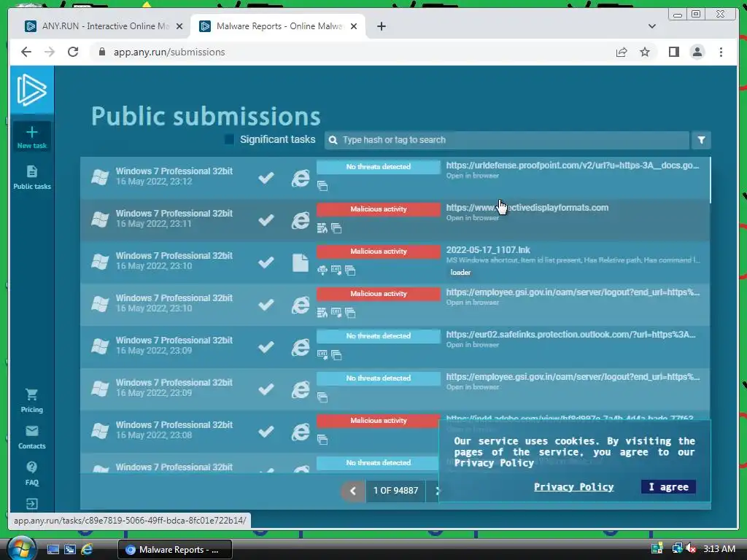Go forward with the browser forward arrow
The width and height of the screenshot is (747, 560).
pyautogui.click(x=50, y=52)
